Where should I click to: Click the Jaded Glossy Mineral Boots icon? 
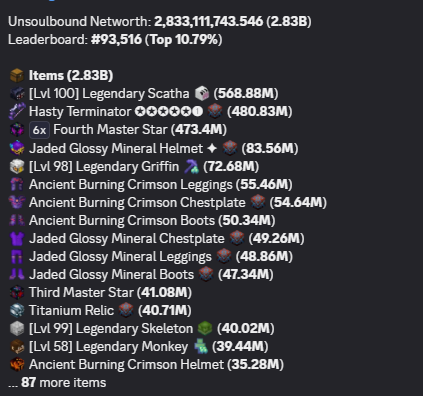pyautogui.click(x=17, y=274)
